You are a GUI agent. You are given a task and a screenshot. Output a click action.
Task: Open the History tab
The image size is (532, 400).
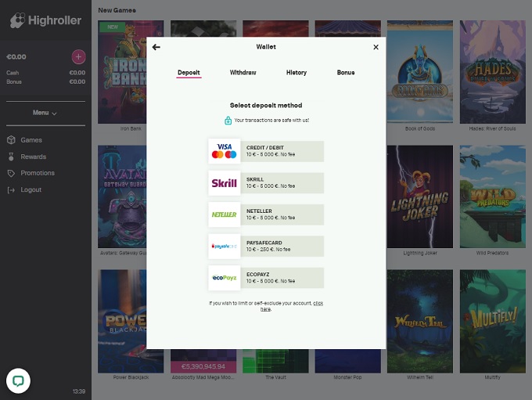point(297,73)
